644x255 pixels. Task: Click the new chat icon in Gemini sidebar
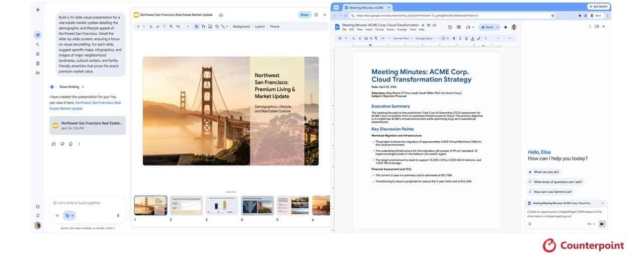[x=38, y=35]
